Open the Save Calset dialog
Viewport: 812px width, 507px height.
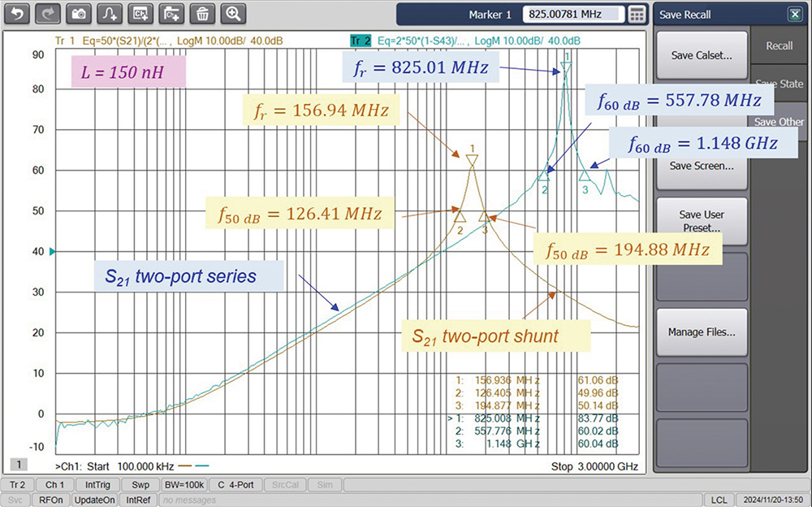[702, 56]
